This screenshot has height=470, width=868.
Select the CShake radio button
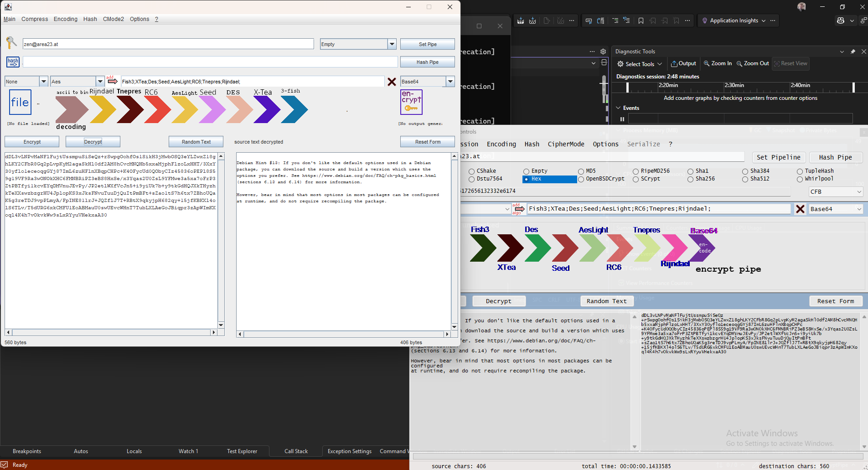[471, 171]
